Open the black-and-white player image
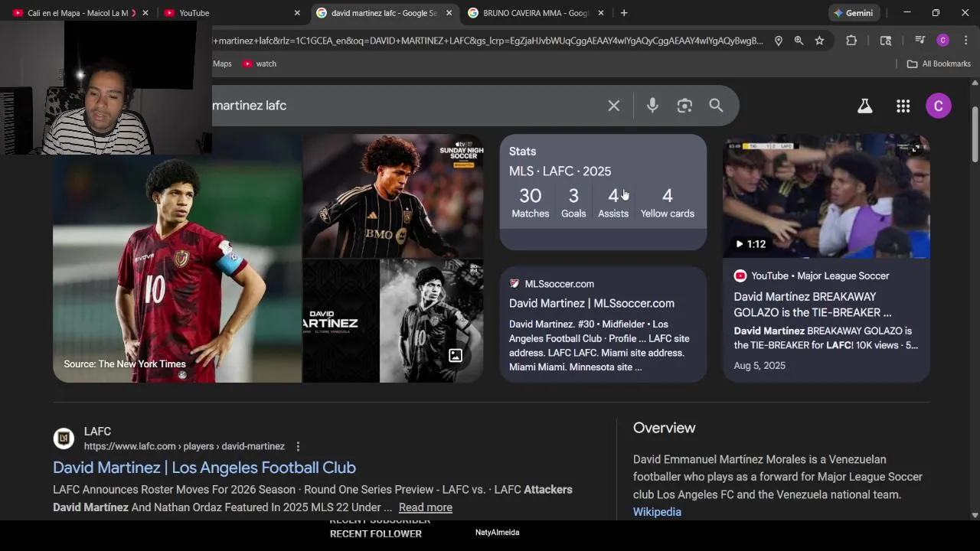 tap(432, 321)
